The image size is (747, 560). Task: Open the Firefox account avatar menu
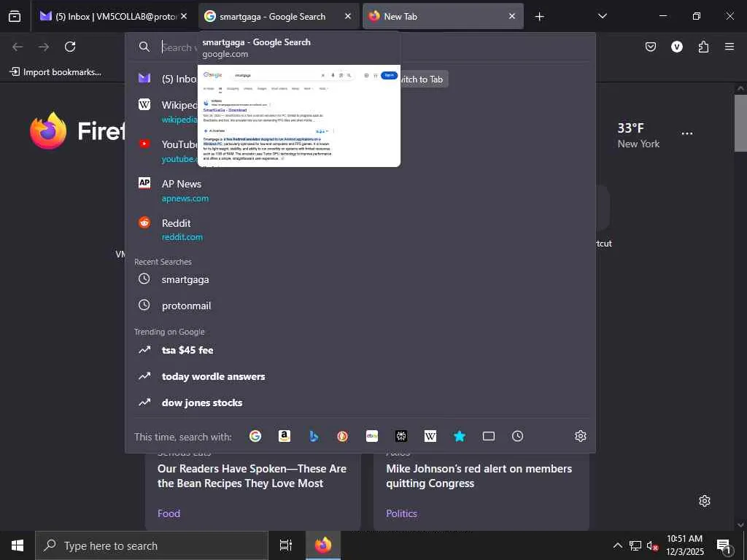[676, 47]
